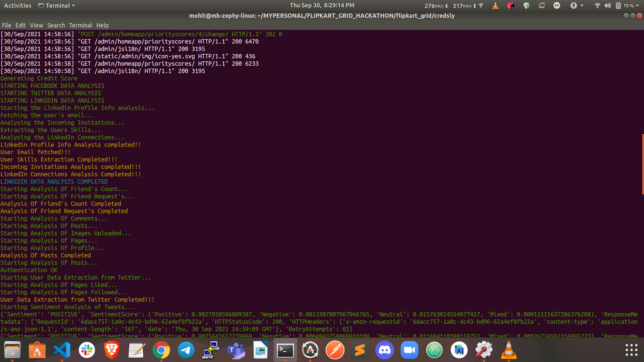Click the POST prioritycores/4/change/ log line

pyautogui.click(x=141, y=34)
